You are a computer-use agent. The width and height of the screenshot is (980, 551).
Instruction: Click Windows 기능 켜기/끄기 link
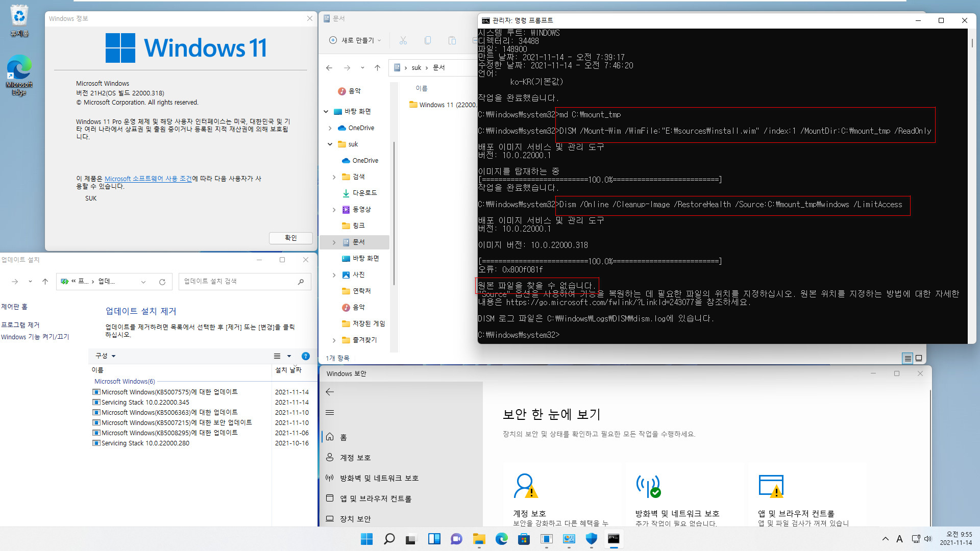[35, 337]
